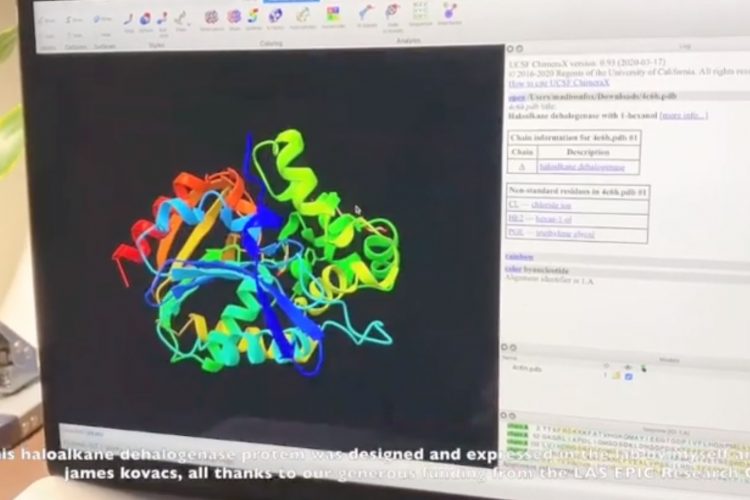
Task: Click the HE2 residue link
Action: (516, 219)
